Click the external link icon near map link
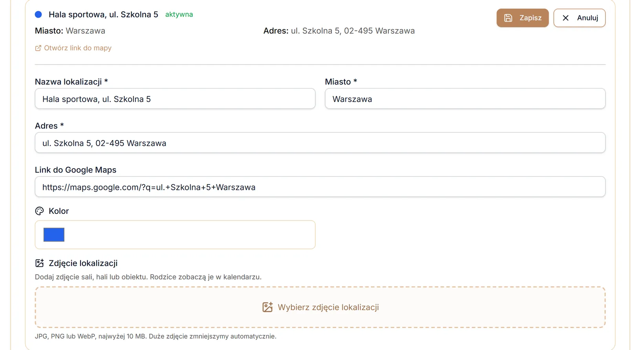The width and height of the screenshot is (644, 350). 38,48
